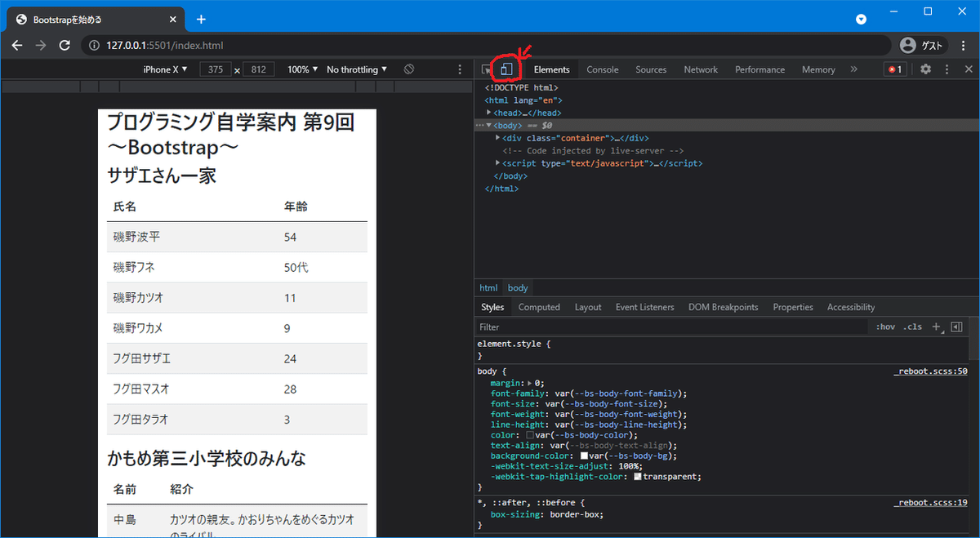The height and width of the screenshot is (538, 980).
Task: Click the device height field 812
Action: [x=259, y=69]
